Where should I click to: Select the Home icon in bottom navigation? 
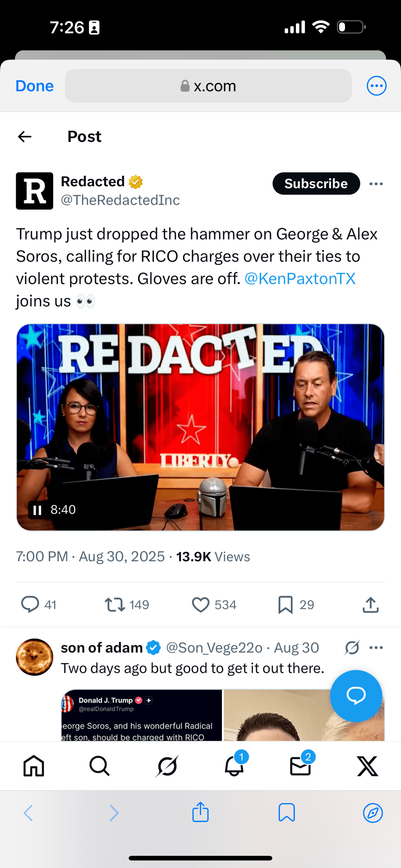33,766
